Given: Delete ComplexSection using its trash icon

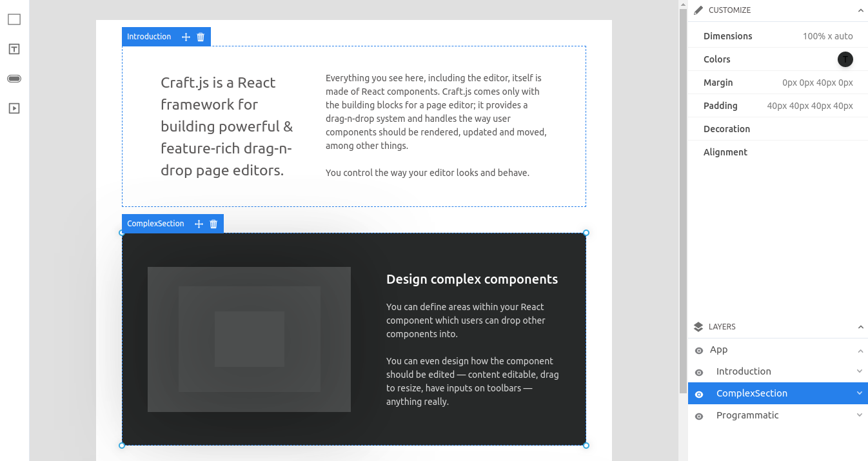Looking at the screenshot, I should pos(213,224).
